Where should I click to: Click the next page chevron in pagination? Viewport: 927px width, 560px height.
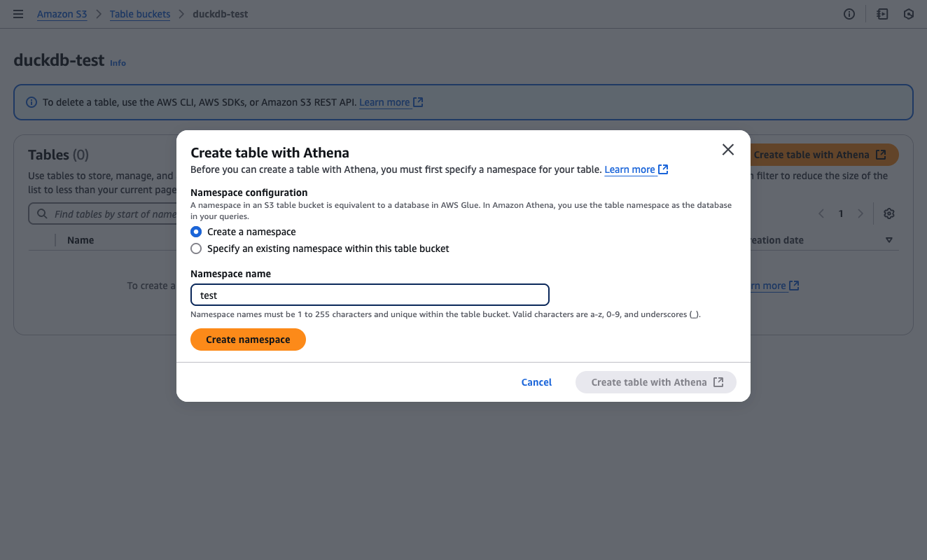tap(860, 213)
